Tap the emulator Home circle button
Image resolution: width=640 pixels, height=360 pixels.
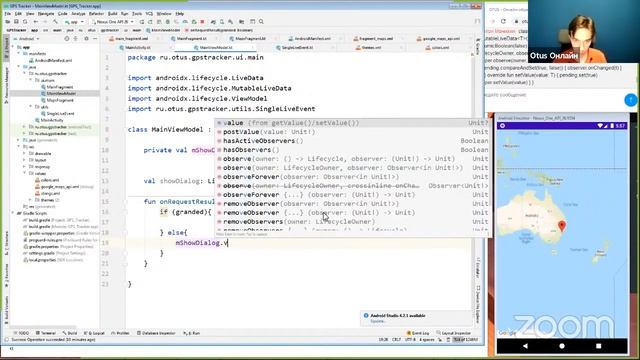[x=562, y=346]
